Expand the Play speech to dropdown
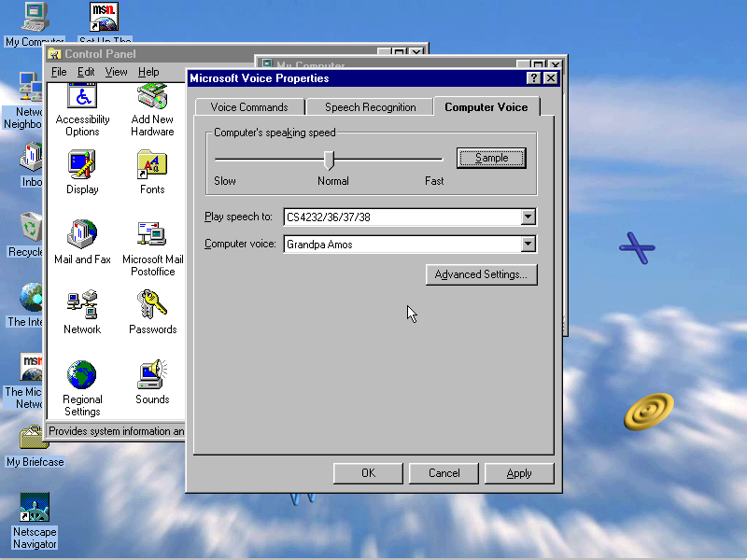Screen dimensions: 747x560 coord(529,217)
